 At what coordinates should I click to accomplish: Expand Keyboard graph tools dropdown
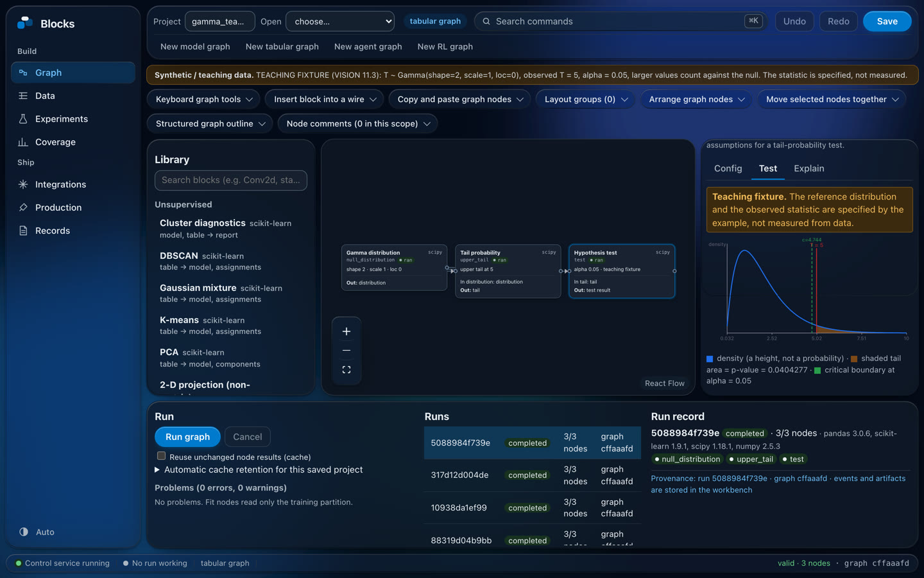[x=203, y=100]
